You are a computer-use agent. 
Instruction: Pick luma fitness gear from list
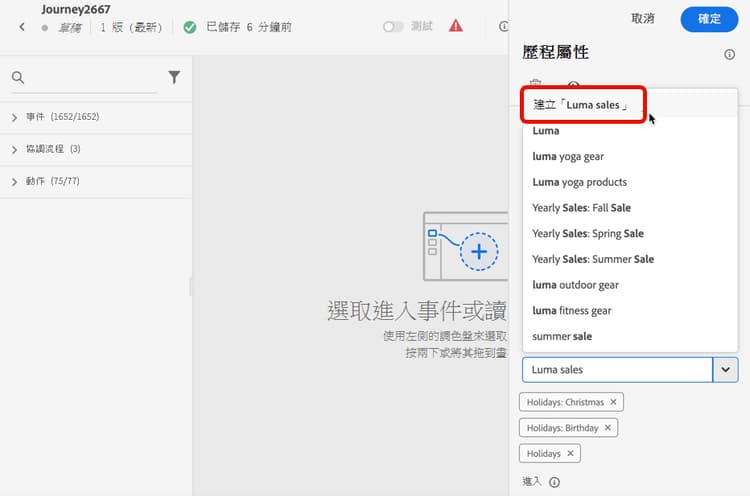(x=630, y=311)
